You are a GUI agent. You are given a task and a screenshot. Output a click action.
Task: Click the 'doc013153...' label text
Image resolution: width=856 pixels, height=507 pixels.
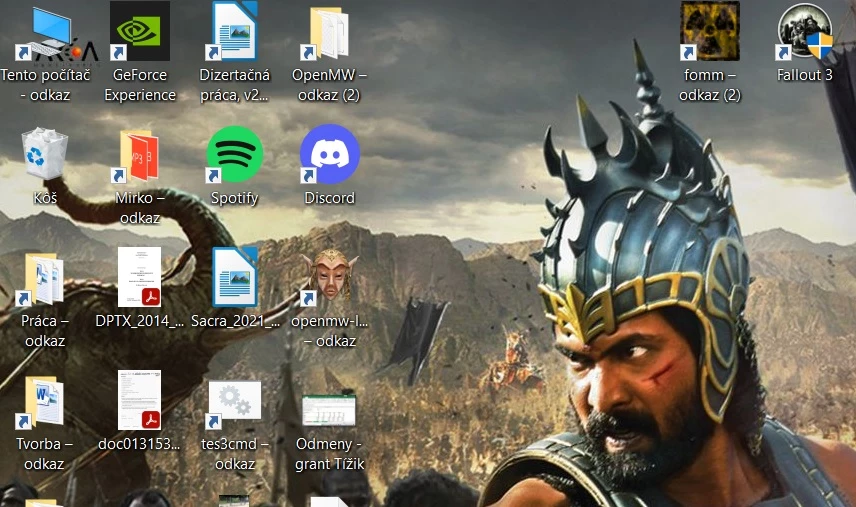pyautogui.click(x=139, y=444)
